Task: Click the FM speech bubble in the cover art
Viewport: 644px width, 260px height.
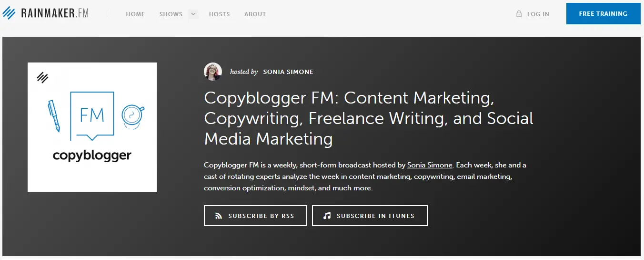Action: [x=92, y=116]
